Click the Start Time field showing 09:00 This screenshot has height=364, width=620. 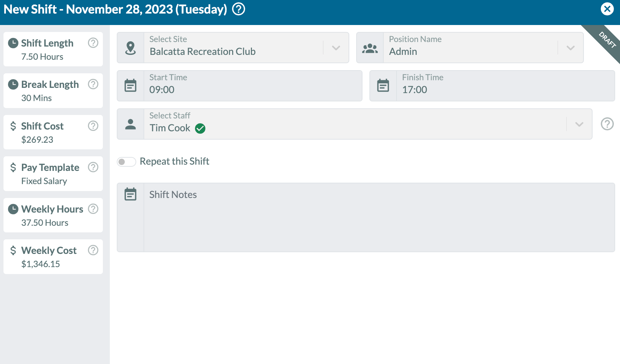(253, 86)
